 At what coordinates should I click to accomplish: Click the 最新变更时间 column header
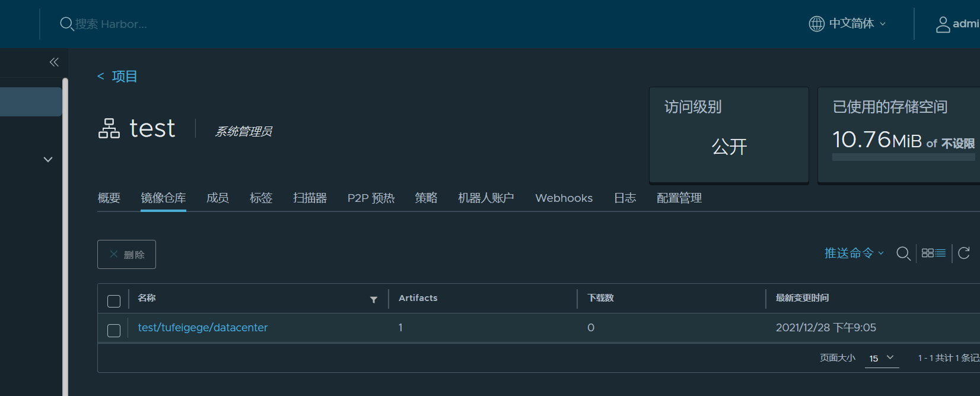[802, 298]
